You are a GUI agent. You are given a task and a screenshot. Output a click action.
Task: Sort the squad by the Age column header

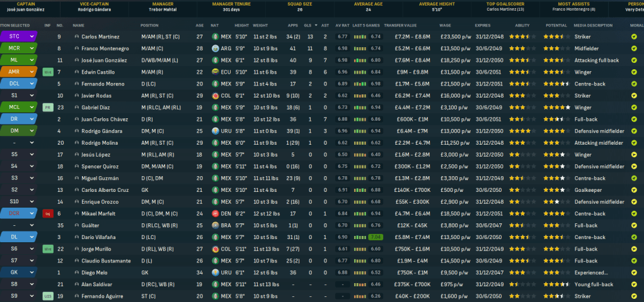pos(199,25)
